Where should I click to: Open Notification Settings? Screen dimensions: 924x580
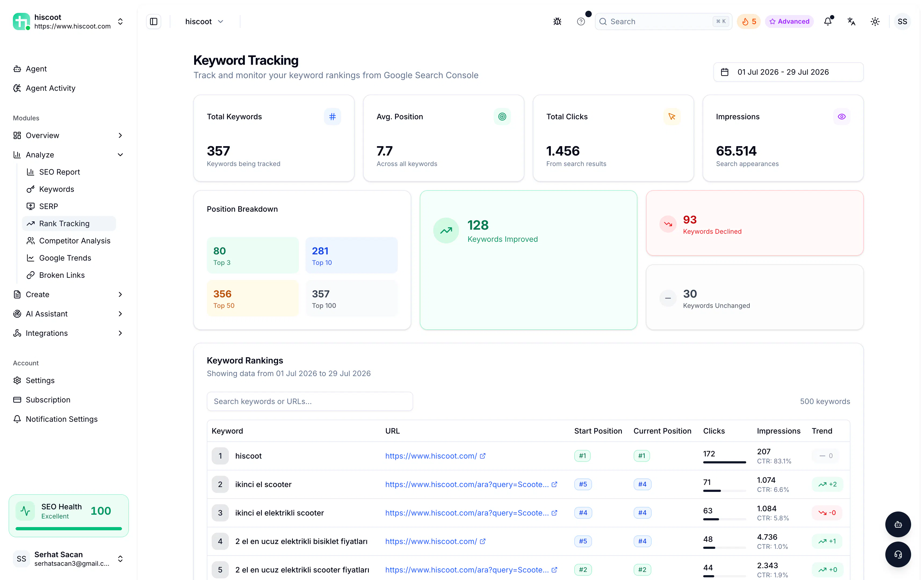[68, 419]
